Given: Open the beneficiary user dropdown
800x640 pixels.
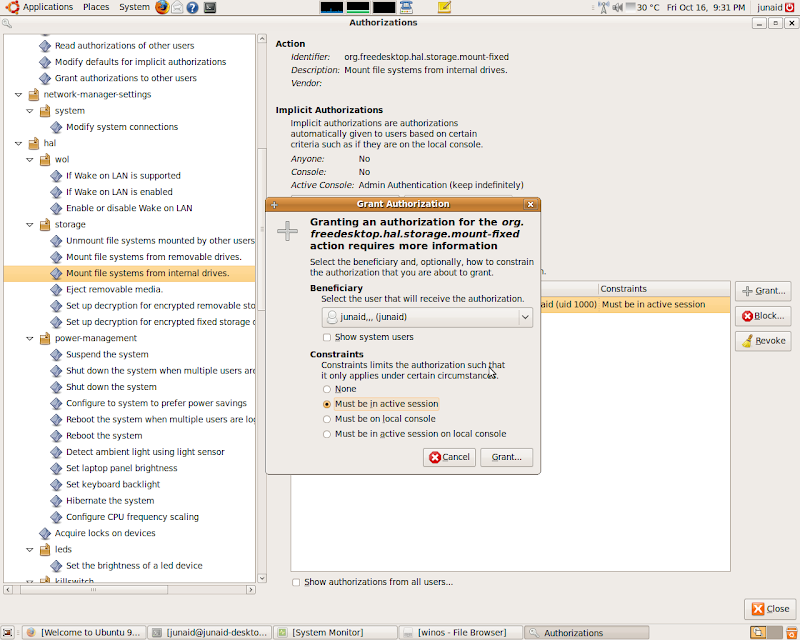Looking at the screenshot, I should pos(427,317).
